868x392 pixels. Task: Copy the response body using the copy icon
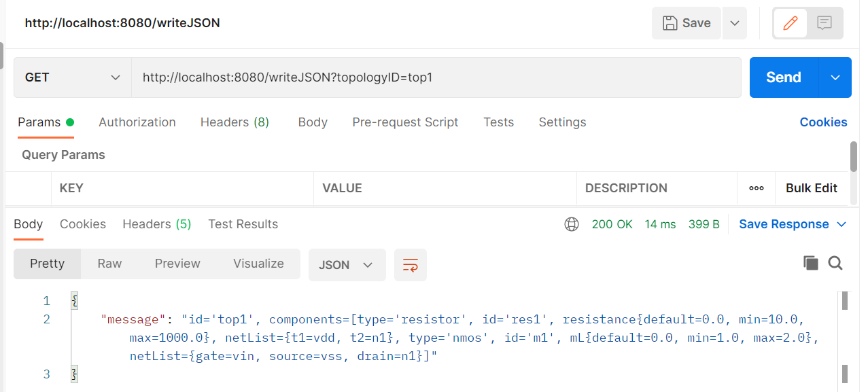click(x=811, y=263)
